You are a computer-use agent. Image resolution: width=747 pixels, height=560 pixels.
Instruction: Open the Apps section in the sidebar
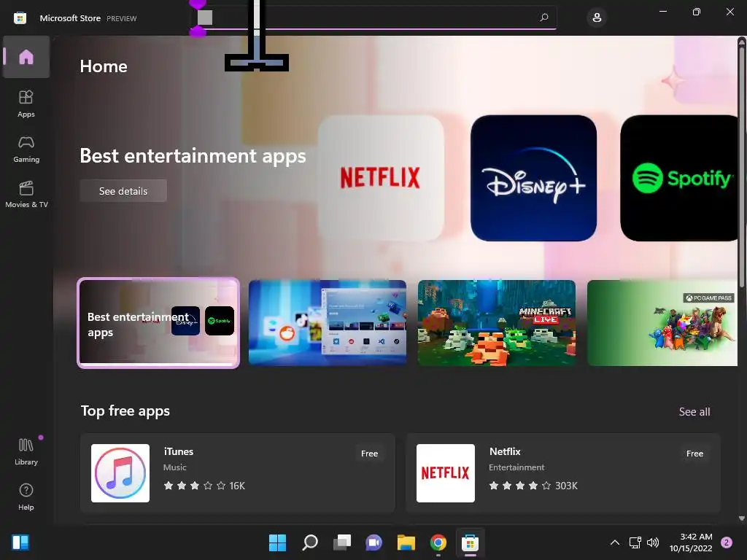(26, 104)
